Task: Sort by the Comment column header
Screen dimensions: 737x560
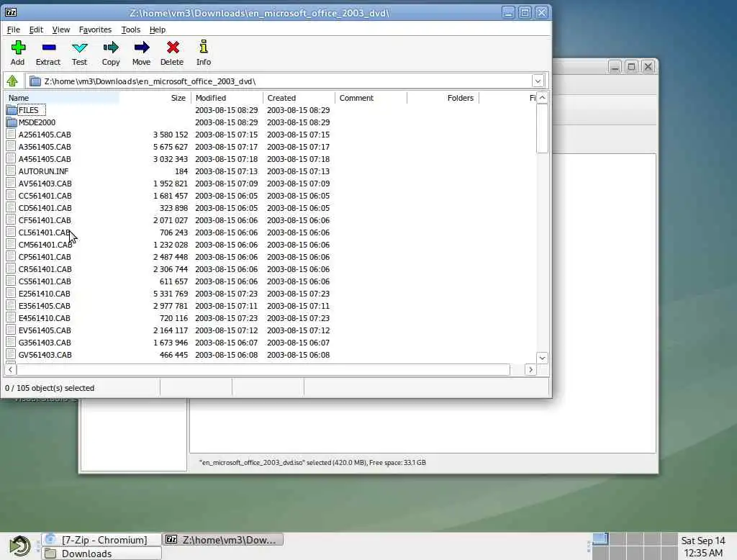Action: (371, 98)
